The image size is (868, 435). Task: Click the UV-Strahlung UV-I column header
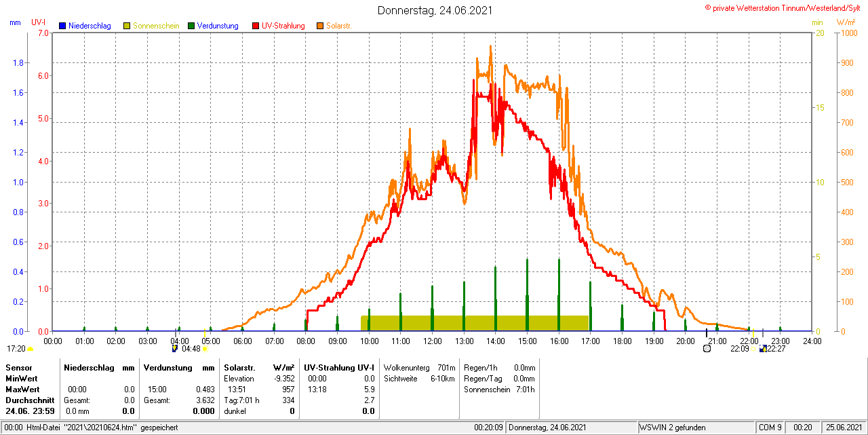coord(339,367)
